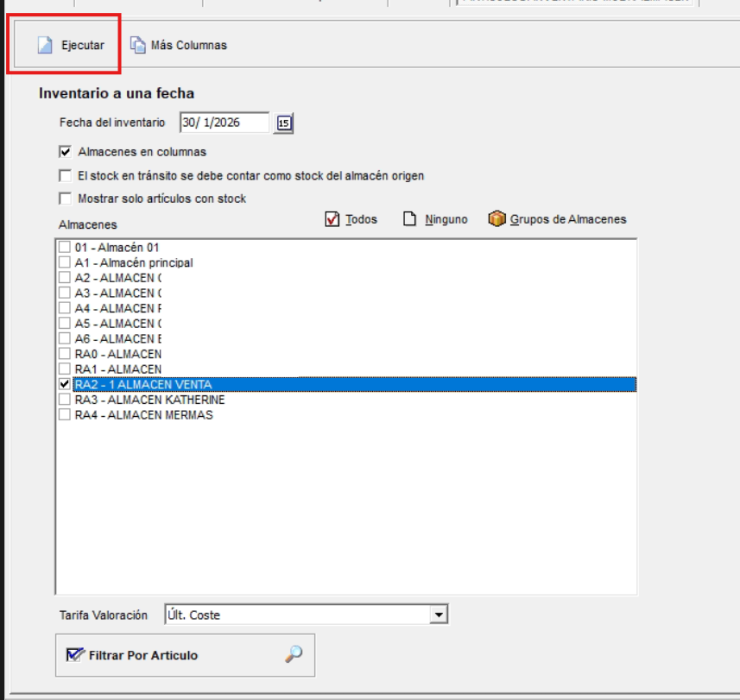Check the A6 warehouse checkbox

coord(65,338)
